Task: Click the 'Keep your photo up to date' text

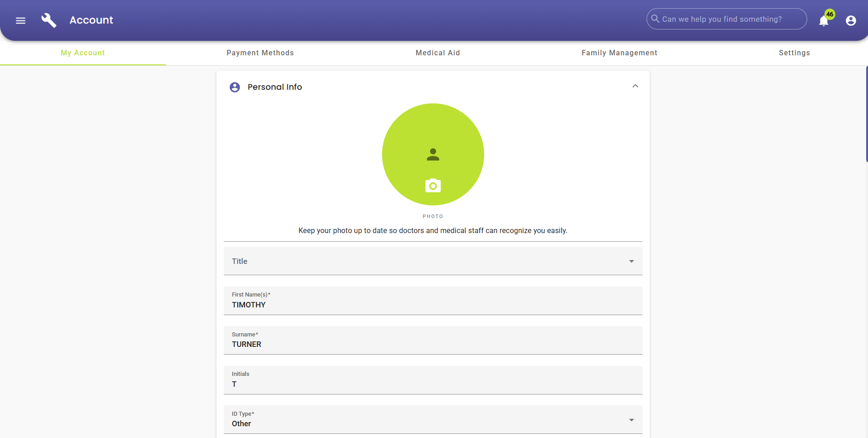Action: click(433, 231)
